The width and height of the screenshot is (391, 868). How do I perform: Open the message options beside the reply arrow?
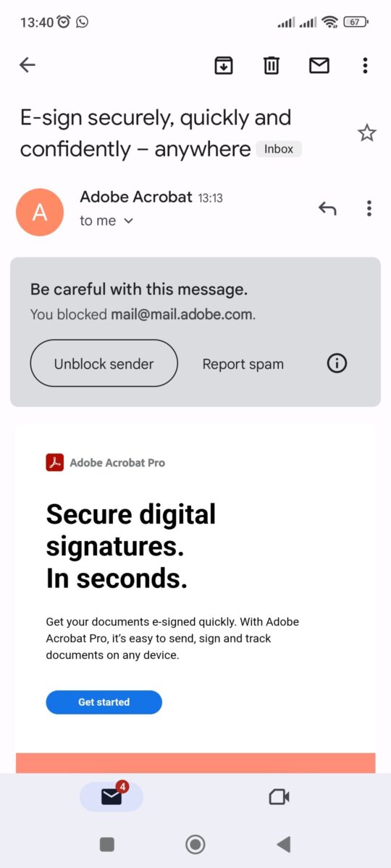[369, 209]
